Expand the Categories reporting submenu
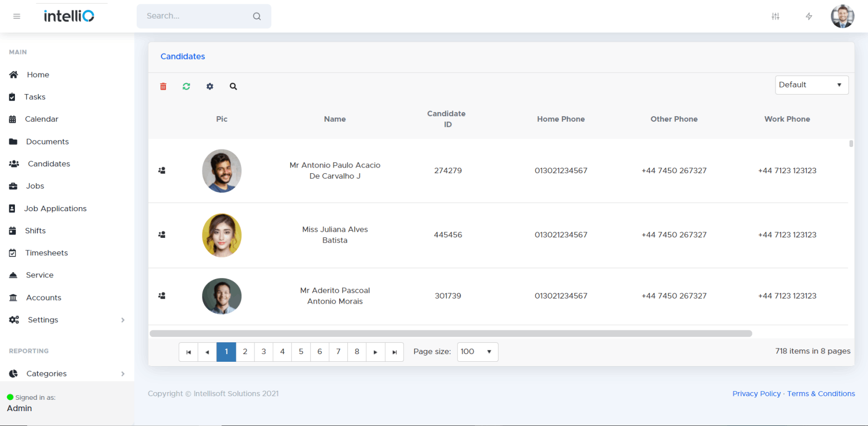 point(123,374)
